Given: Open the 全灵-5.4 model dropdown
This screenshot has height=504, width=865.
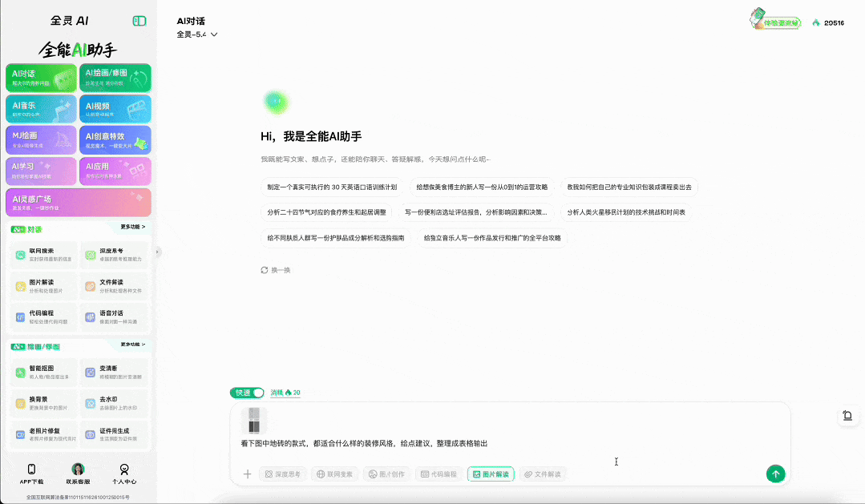Looking at the screenshot, I should point(197,34).
